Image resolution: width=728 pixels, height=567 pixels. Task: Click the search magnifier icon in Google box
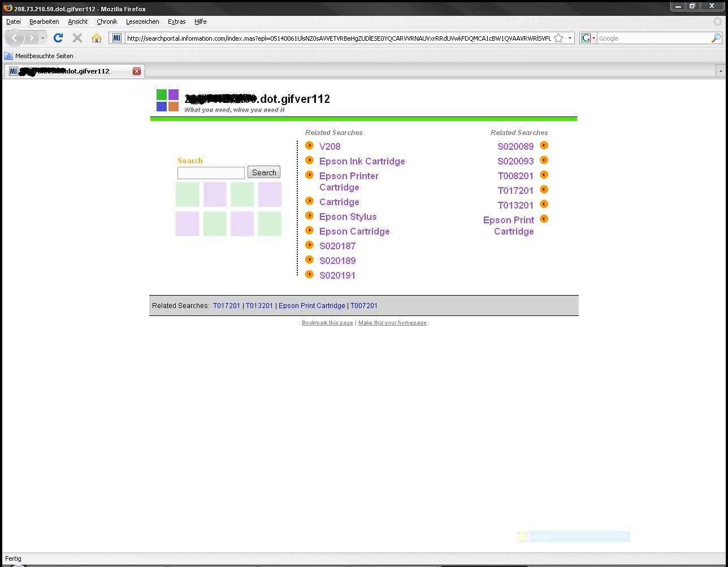tap(716, 38)
